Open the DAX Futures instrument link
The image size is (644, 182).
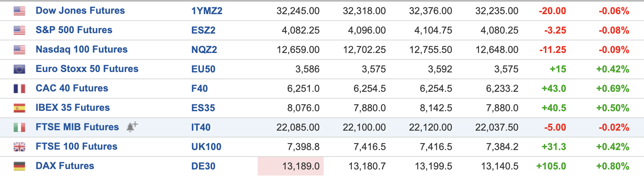pos(65,166)
